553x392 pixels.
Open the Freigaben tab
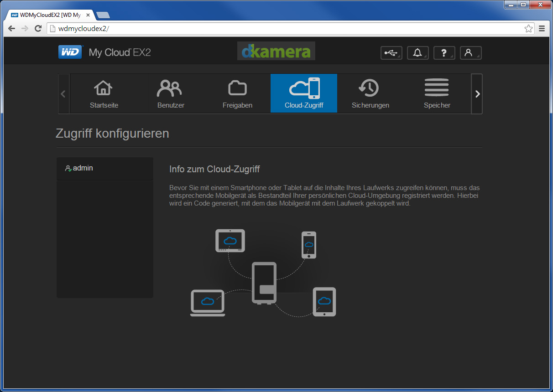coord(237,93)
